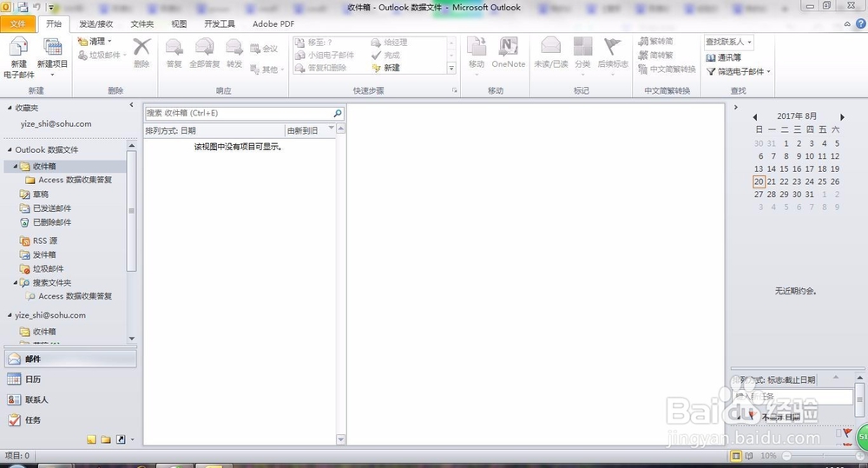Switch to the View (视图) tab
868x468 pixels.
[x=179, y=23]
